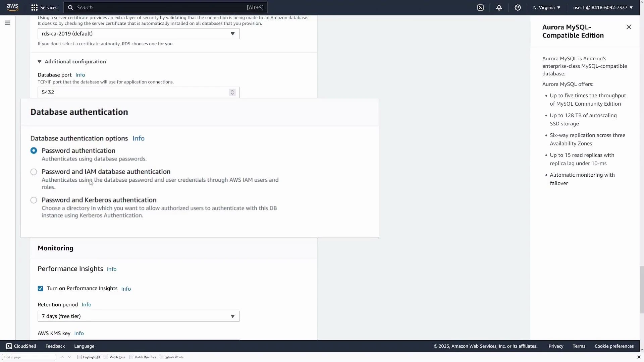Open the user1 account menu
644x362 pixels.
(x=602, y=7)
